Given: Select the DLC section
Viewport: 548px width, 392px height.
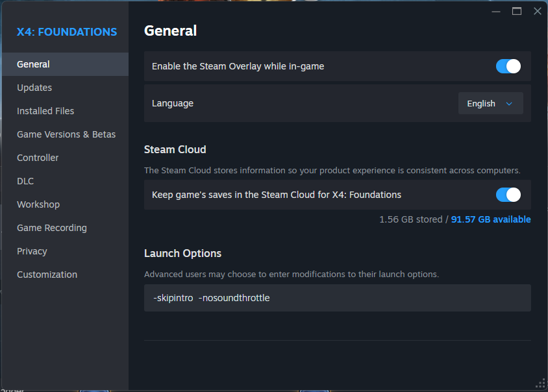Looking at the screenshot, I should 65,181.
